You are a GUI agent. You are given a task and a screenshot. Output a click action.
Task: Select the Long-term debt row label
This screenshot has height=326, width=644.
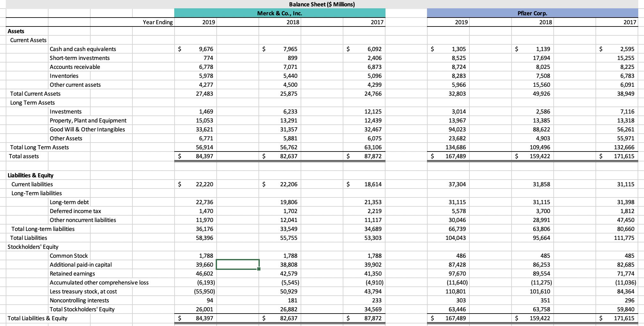(69, 202)
